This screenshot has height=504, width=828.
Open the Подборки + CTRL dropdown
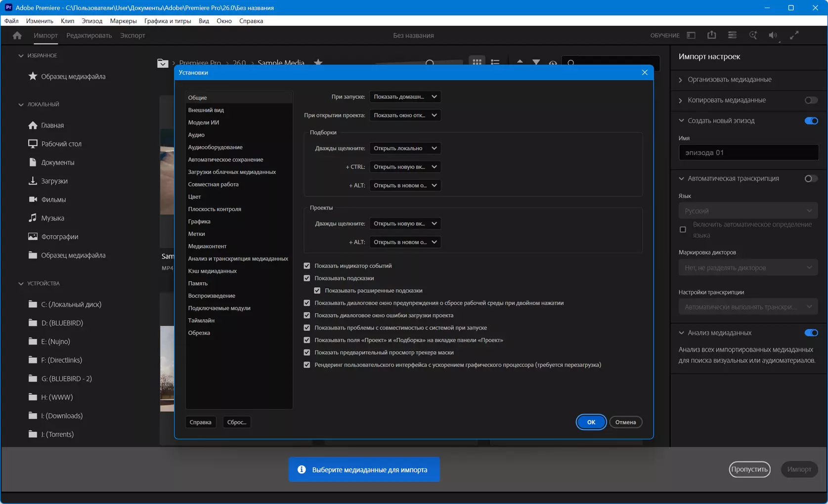(x=405, y=167)
